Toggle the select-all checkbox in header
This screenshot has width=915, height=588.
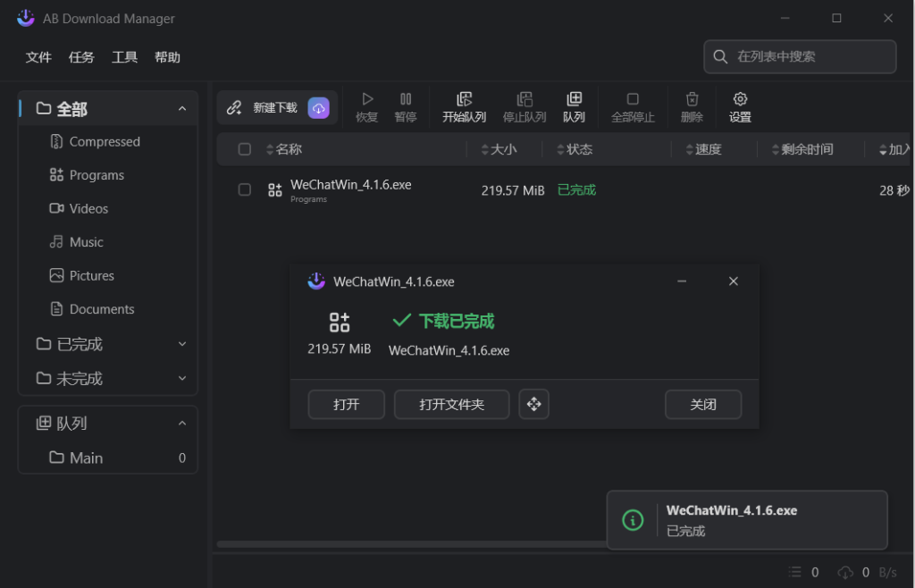pos(245,150)
